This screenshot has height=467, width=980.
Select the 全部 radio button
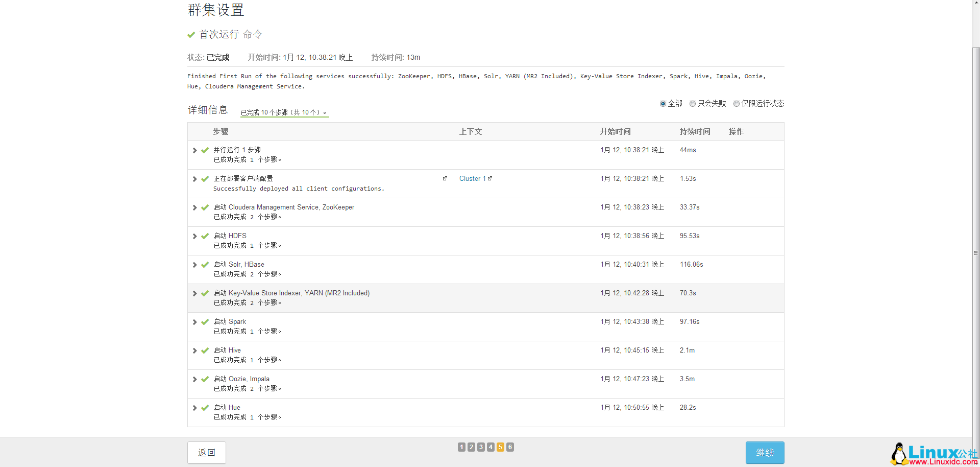click(663, 104)
